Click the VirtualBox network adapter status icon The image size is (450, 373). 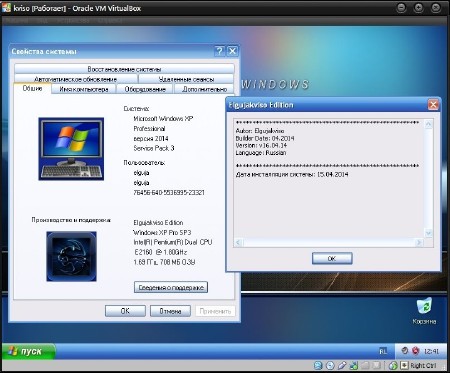point(354,365)
